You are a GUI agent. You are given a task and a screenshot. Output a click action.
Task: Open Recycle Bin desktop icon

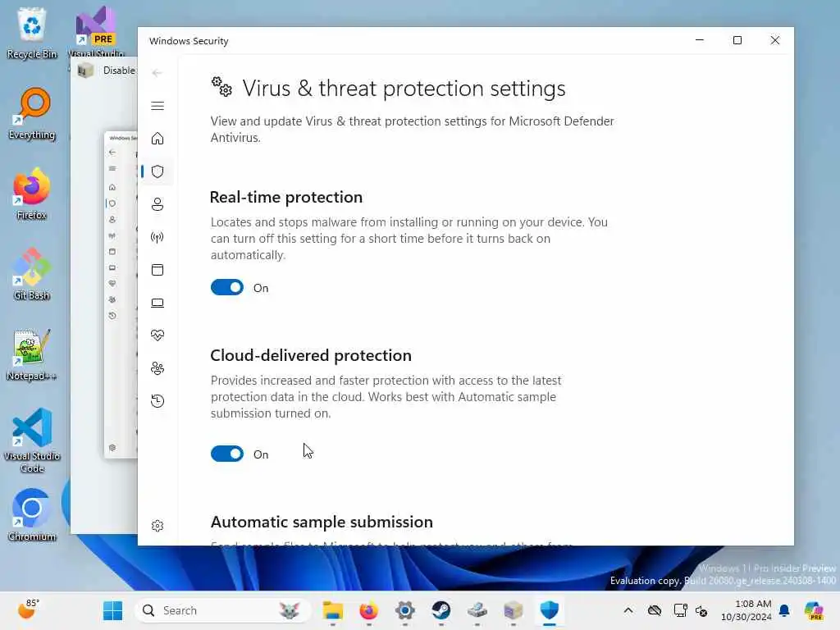(32, 33)
